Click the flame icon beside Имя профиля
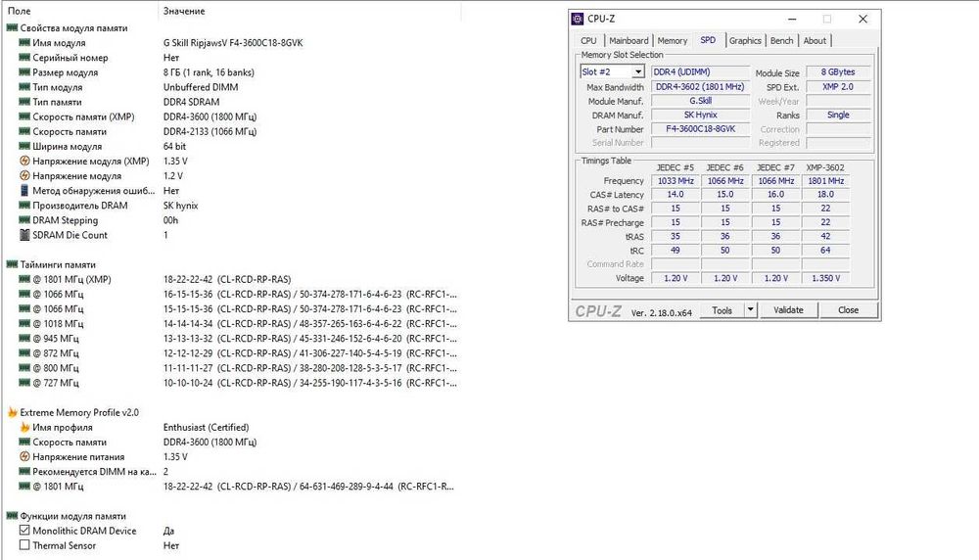979x560 pixels. (24, 427)
